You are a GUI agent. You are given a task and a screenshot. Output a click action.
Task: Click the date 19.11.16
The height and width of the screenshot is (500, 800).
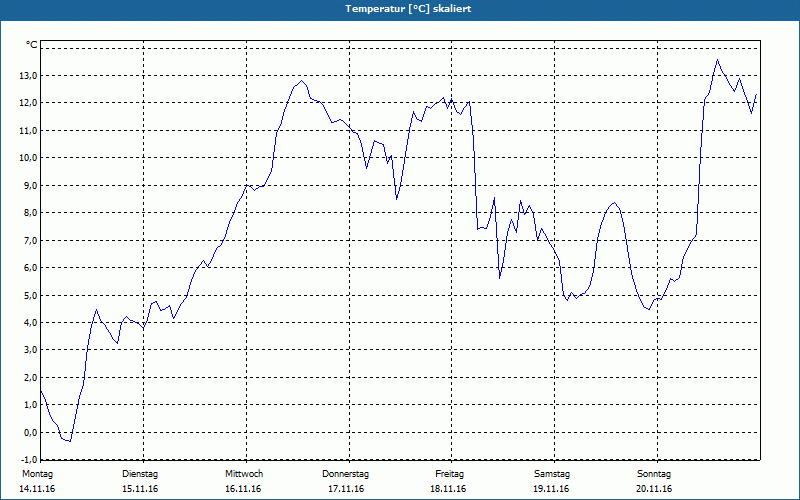click(551, 489)
